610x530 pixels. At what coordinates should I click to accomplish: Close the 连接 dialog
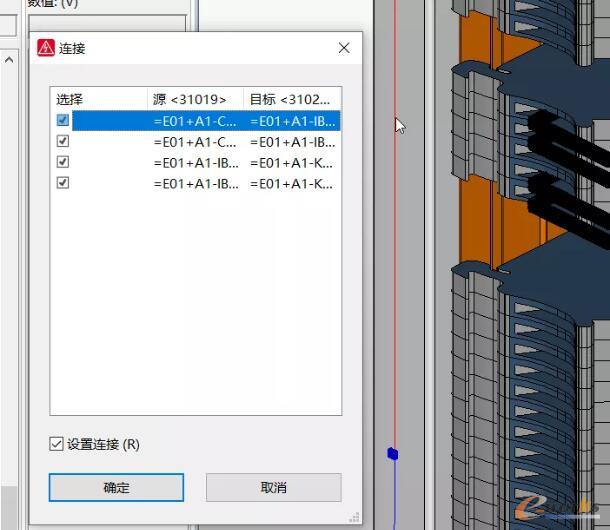tap(344, 48)
